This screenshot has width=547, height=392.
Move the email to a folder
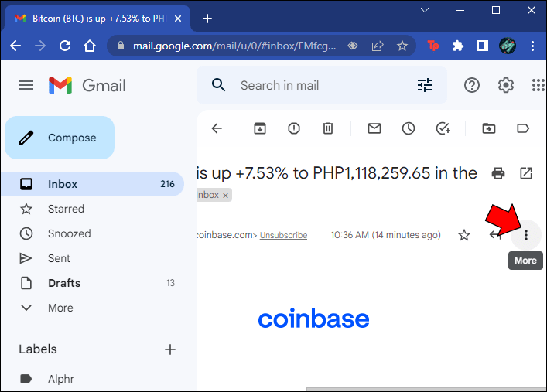click(489, 128)
